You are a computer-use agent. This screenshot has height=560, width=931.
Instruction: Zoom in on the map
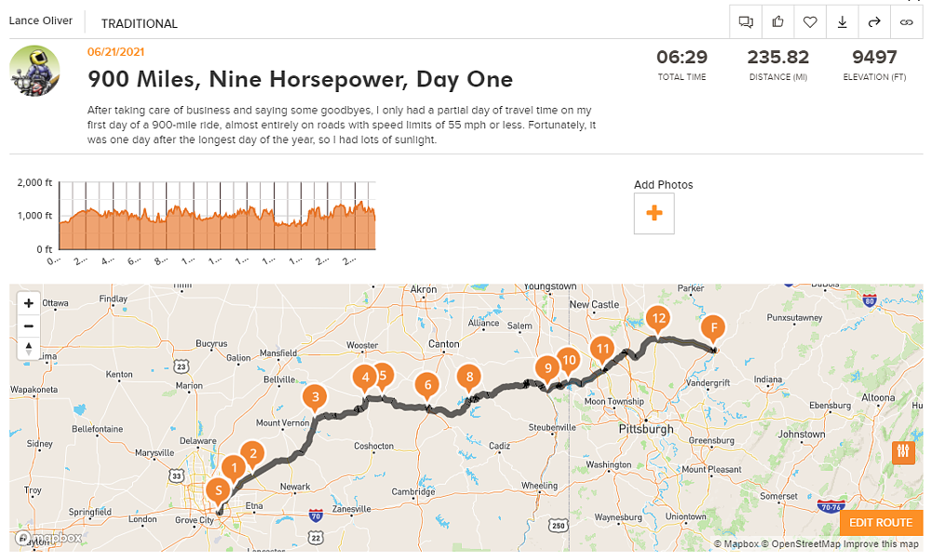point(28,303)
